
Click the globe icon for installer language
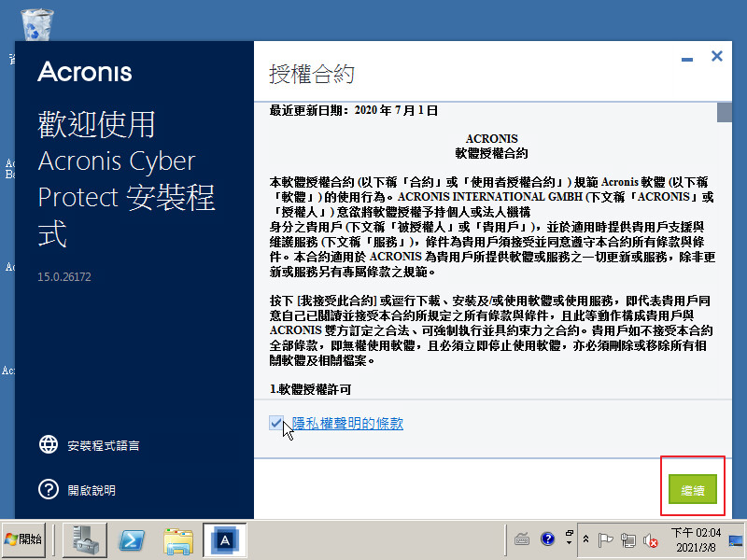click(x=49, y=444)
